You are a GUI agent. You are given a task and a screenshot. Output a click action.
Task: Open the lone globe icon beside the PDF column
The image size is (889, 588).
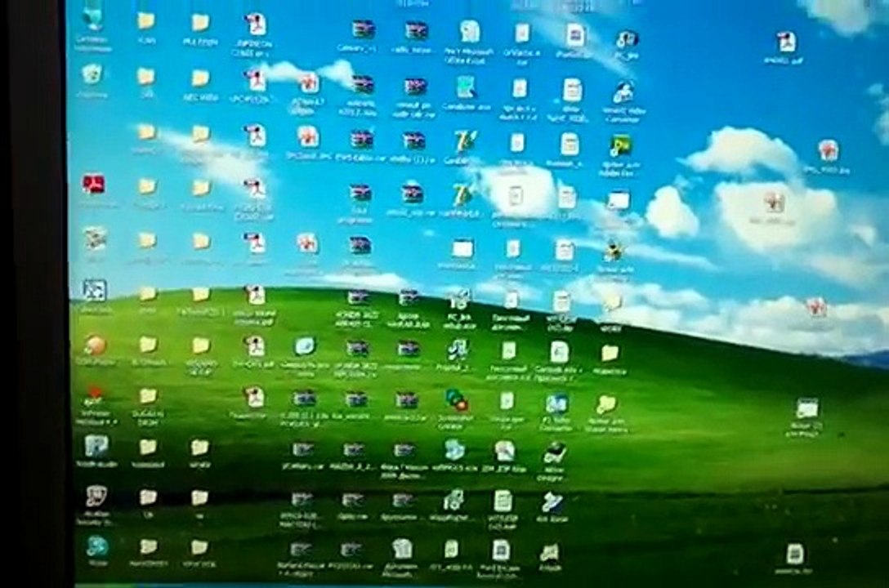305,346
